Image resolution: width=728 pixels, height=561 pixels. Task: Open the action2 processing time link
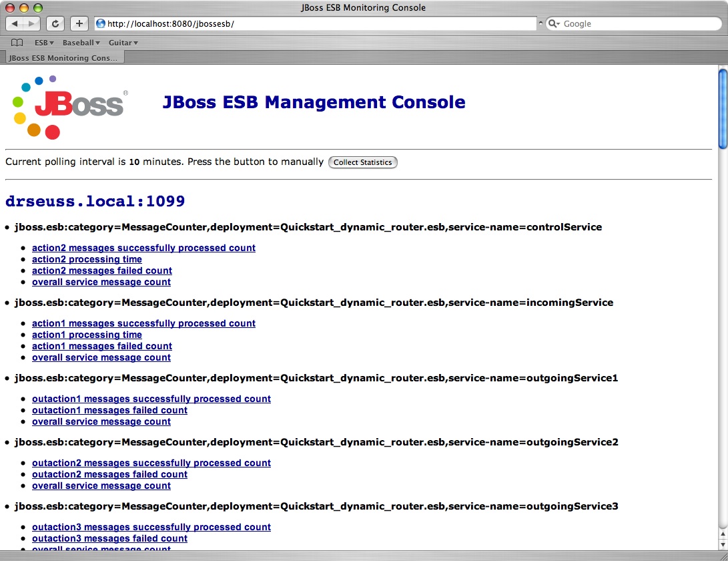(x=87, y=259)
